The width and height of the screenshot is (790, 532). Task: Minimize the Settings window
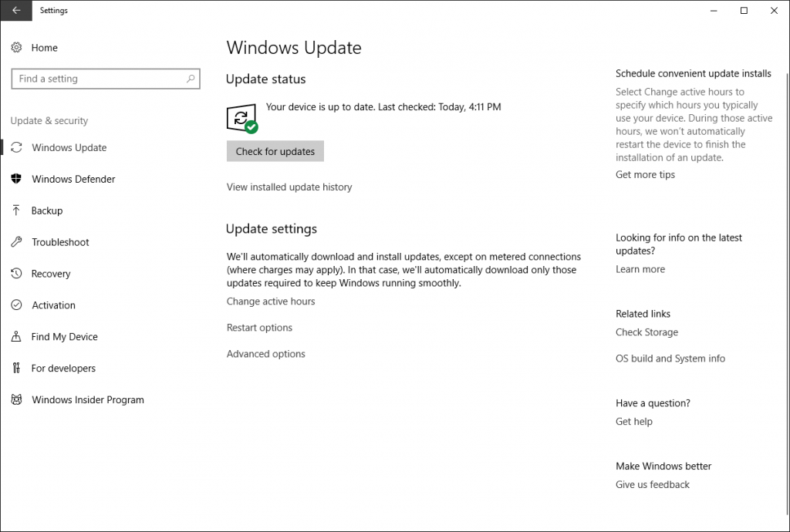[x=714, y=10]
